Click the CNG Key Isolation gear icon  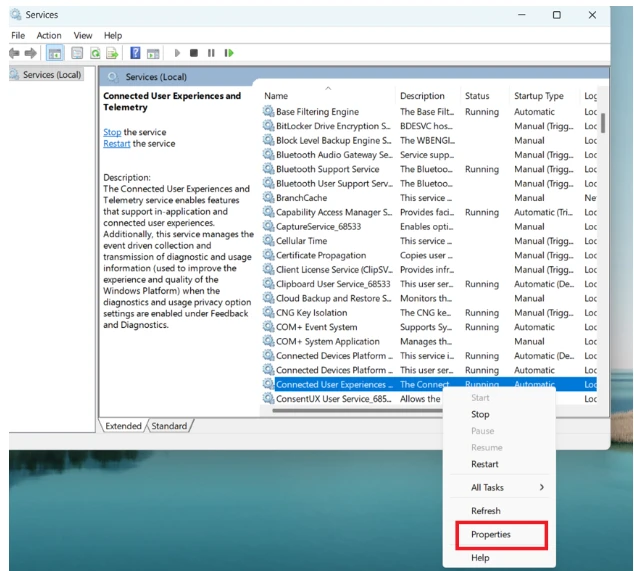(268, 312)
